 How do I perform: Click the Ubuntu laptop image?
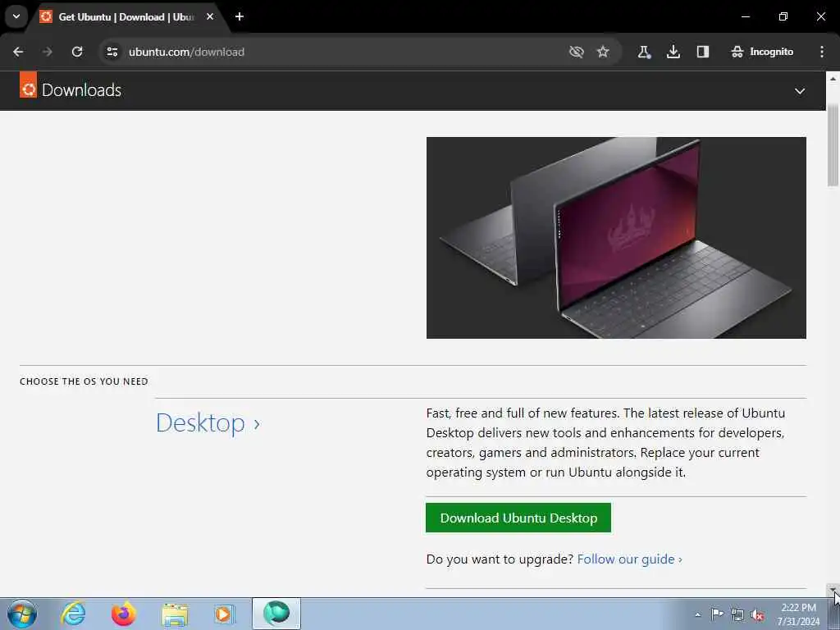click(x=616, y=238)
